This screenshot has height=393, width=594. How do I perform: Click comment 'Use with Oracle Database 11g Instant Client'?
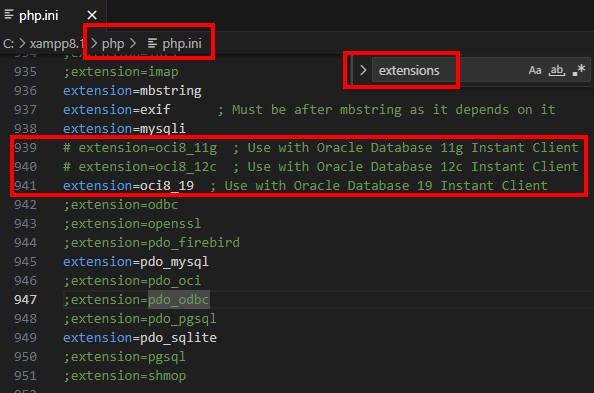pyautogui.click(x=413, y=148)
